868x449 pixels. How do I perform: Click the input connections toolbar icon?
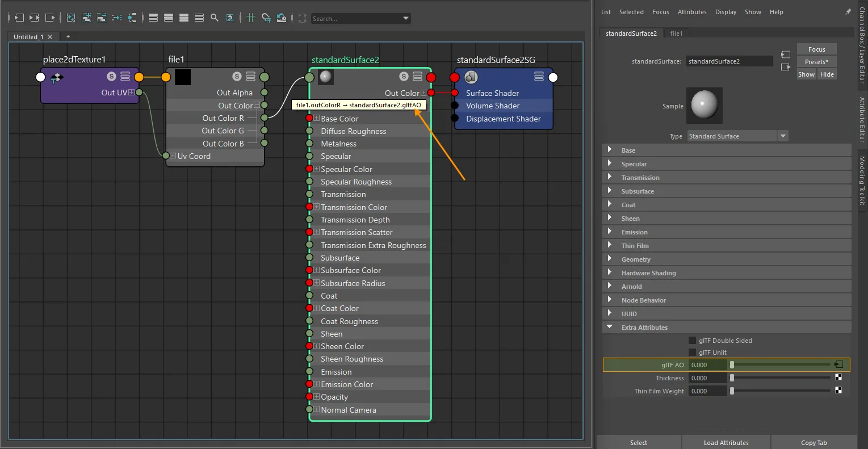click(19, 18)
